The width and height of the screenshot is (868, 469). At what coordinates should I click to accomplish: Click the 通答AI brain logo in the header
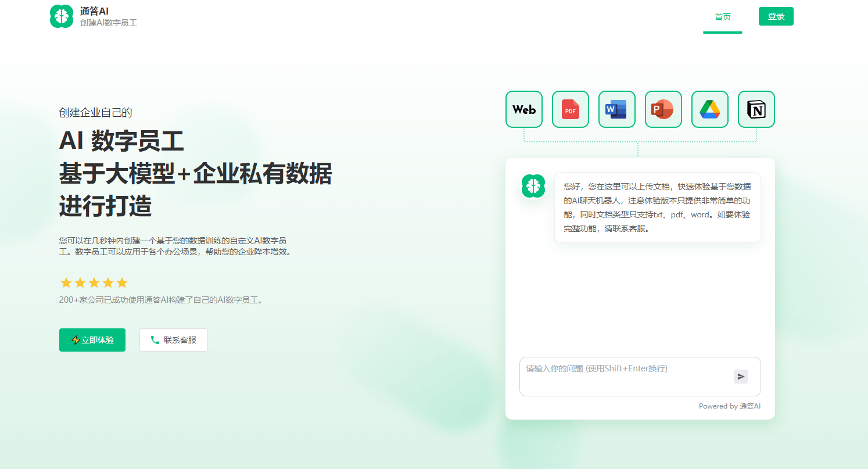(61, 16)
